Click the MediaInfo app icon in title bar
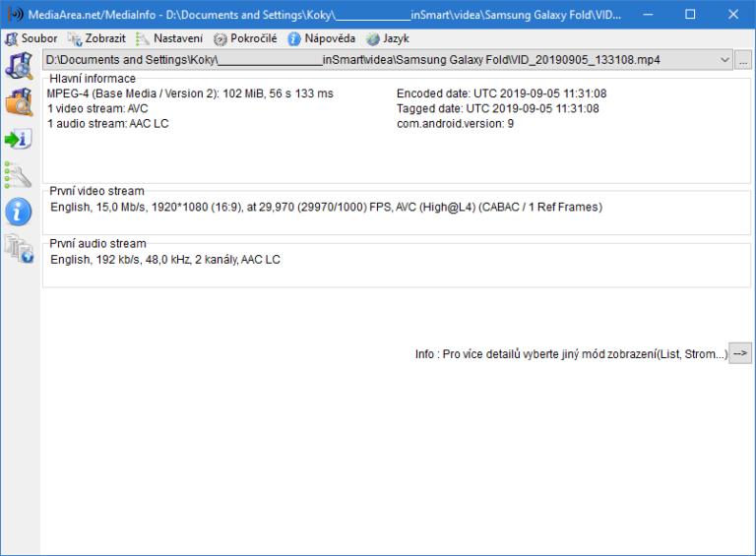This screenshot has width=756, height=556. (x=15, y=15)
